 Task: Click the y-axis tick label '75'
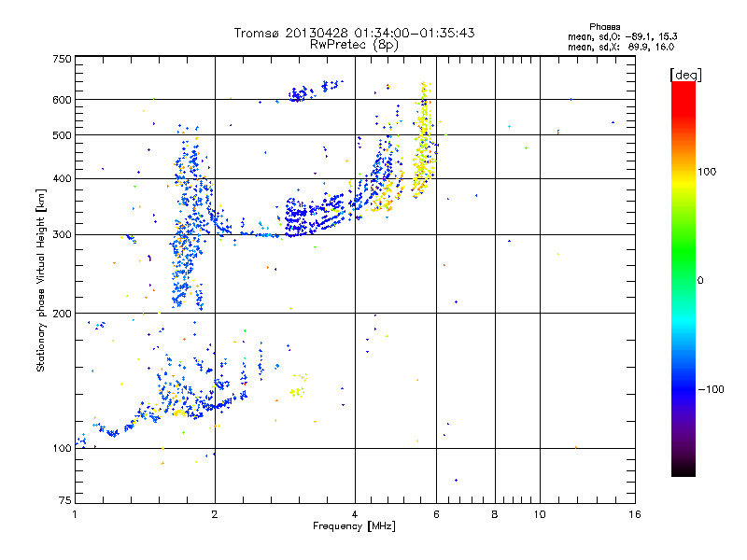click(65, 500)
